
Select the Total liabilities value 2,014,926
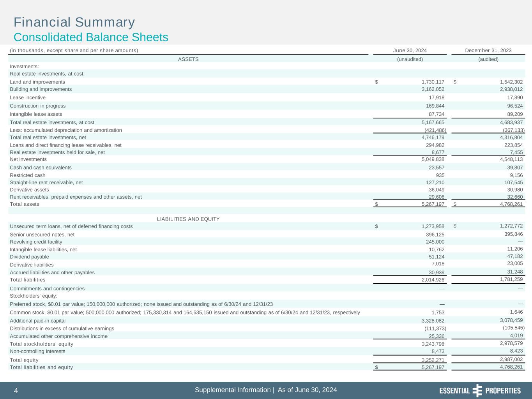coord(433,280)
